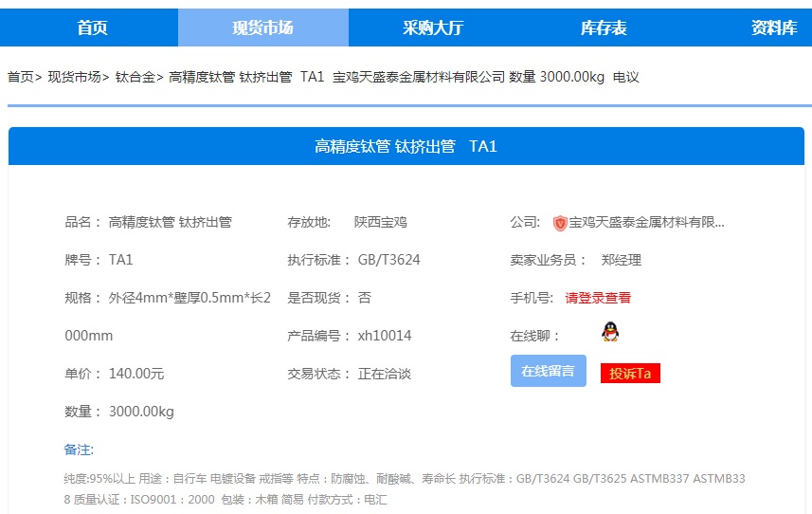
Task: Switch to the 采购大厅 tab
Action: coord(433,28)
